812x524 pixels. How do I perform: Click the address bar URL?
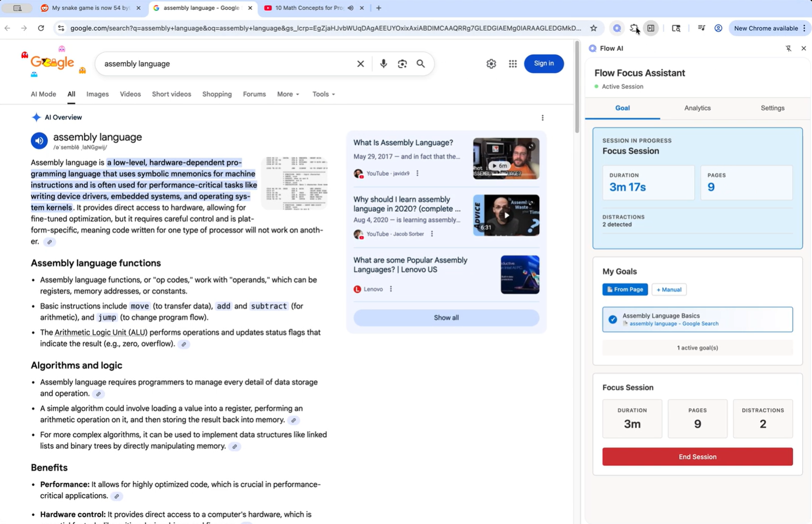pyautogui.click(x=326, y=28)
